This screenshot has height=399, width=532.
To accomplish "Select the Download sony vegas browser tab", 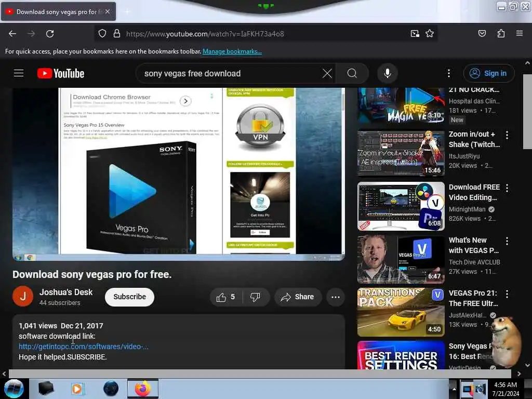I will click(x=58, y=11).
